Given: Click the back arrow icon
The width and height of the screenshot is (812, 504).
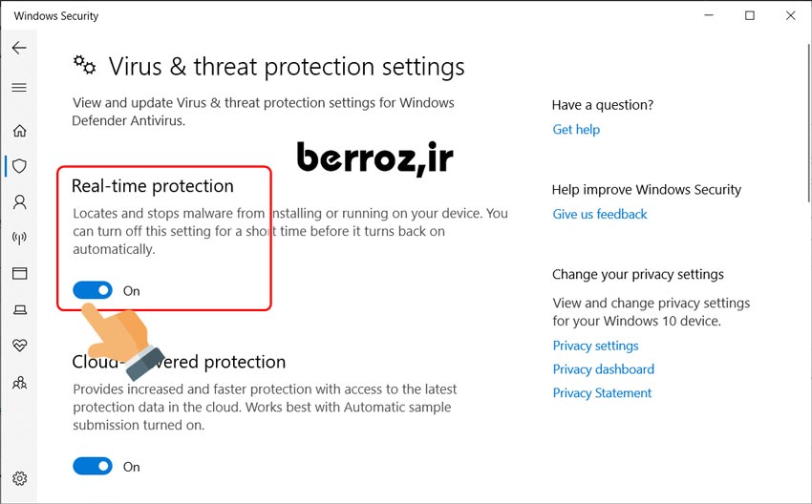Looking at the screenshot, I should 19,48.
